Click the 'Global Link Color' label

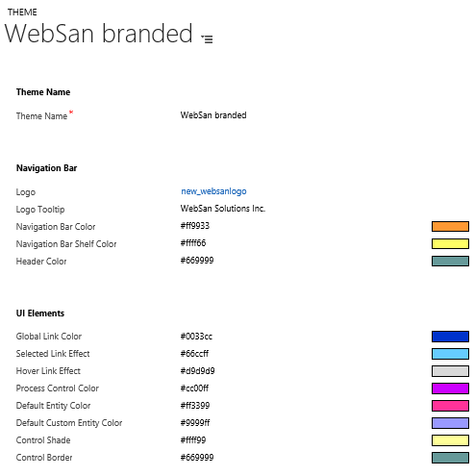pos(49,337)
